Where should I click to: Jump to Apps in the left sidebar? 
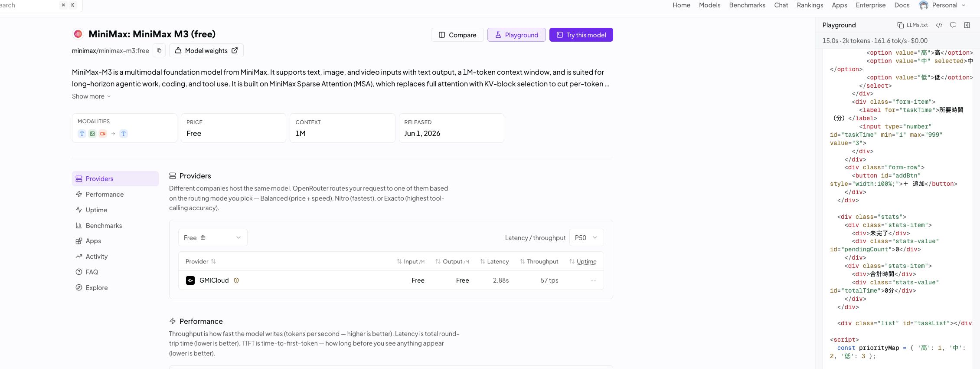click(x=115, y=241)
